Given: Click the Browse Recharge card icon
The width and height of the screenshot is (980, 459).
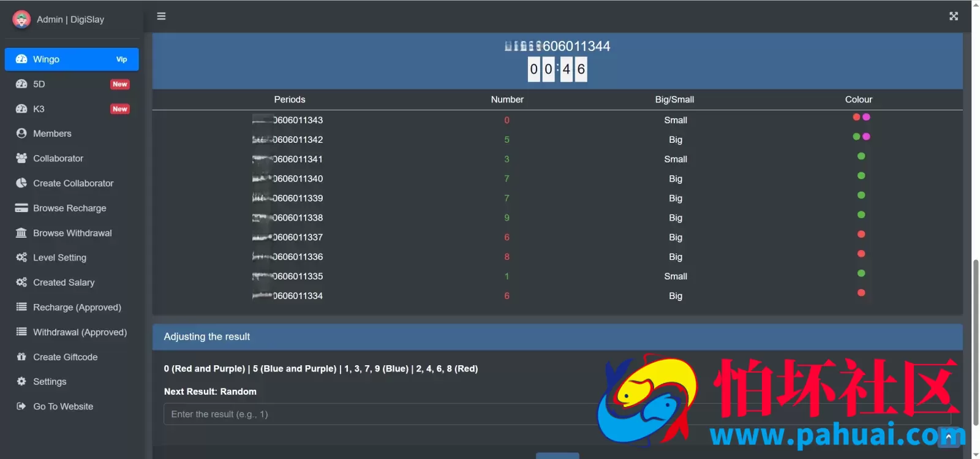Looking at the screenshot, I should (21, 208).
